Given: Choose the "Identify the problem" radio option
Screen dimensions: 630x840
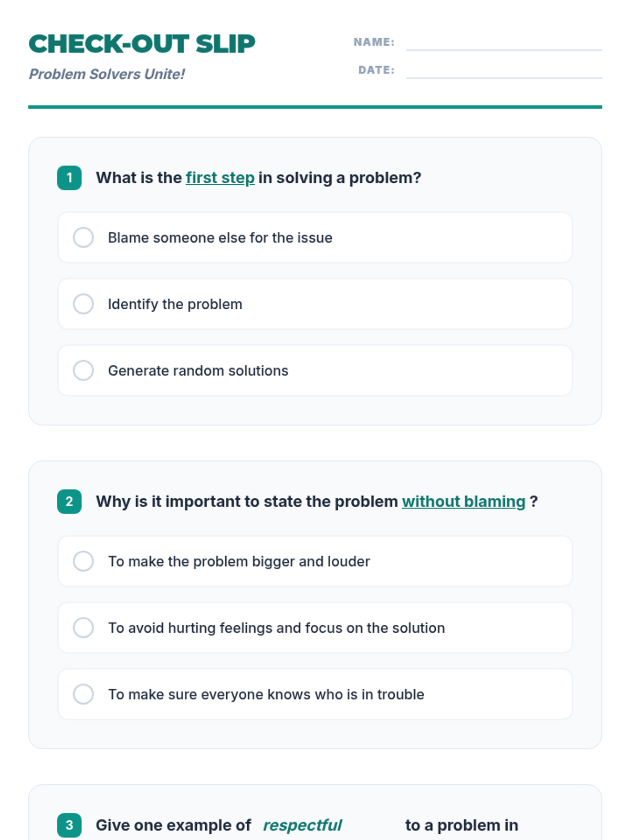Looking at the screenshot, I should pyautogui.click(x=83, y=304).
